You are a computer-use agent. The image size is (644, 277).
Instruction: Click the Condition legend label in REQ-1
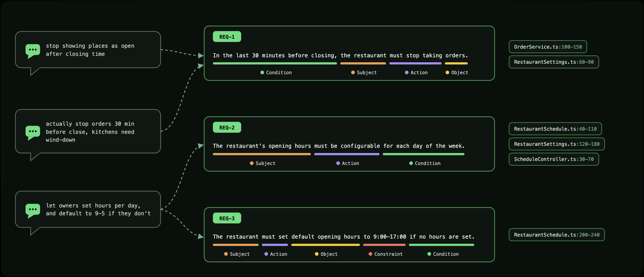click(x=279, y=72)
